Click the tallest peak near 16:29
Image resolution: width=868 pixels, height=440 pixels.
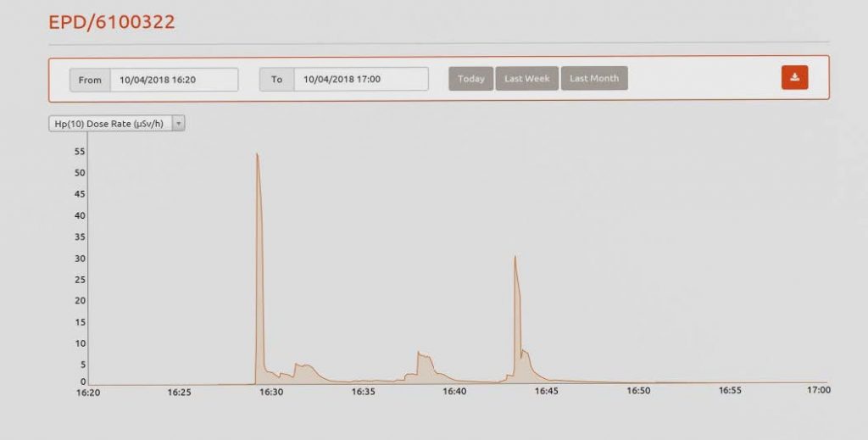coord(257,155)
